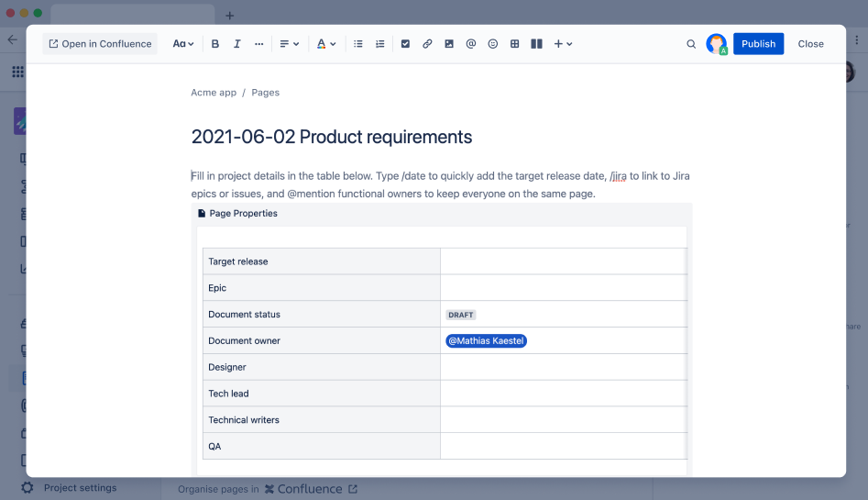Click the empty Tech lead value cell
Screen dimensions: 868x500
[564, 394]
